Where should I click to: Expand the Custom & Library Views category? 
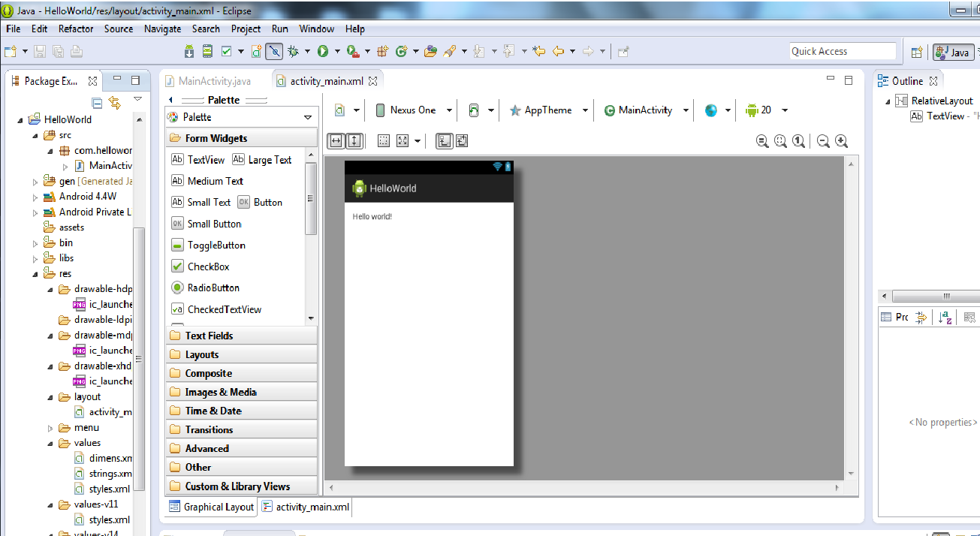(x=241, y=486)
